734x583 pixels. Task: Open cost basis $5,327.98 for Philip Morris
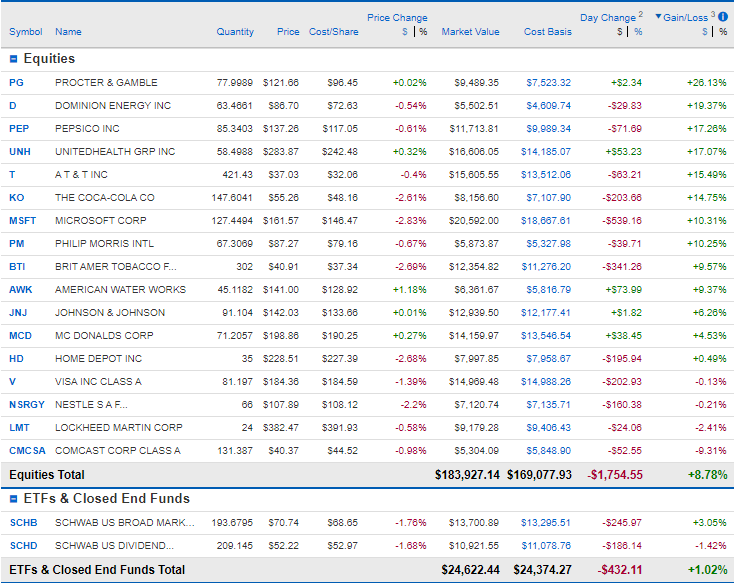pos(549,244)
